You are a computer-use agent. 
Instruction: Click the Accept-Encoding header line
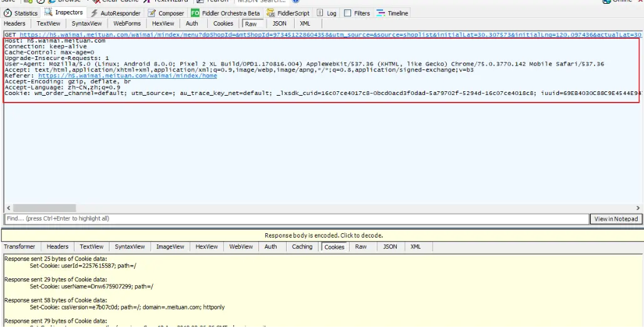pos(68,81)
